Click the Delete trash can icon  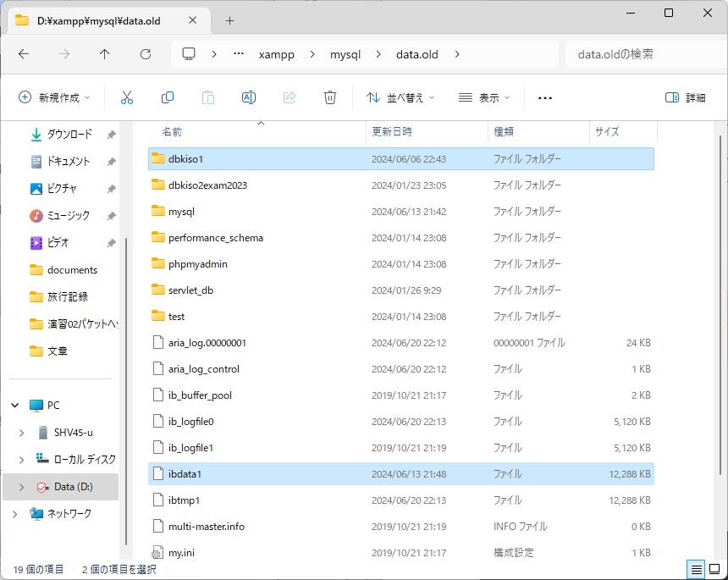(330, 97)
